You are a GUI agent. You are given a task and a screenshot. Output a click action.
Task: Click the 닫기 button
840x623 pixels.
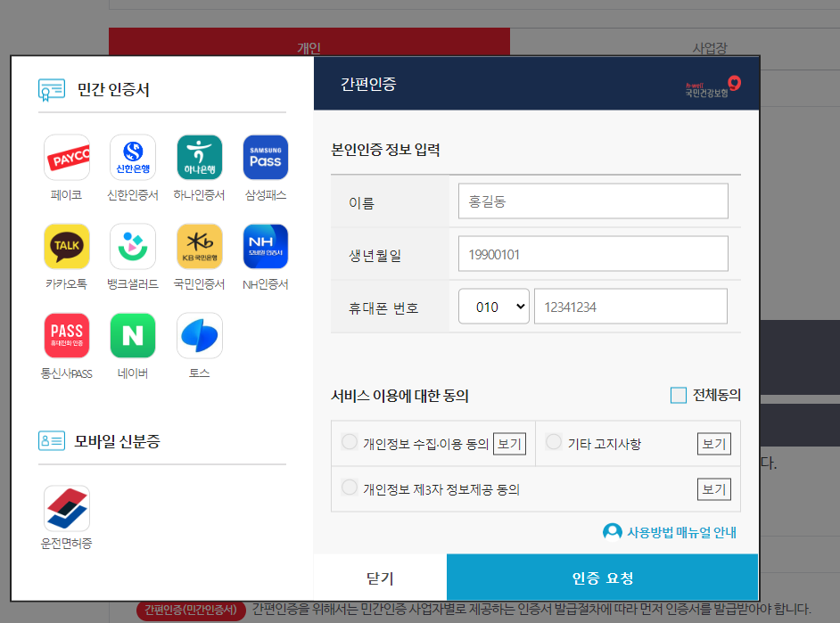380,578
